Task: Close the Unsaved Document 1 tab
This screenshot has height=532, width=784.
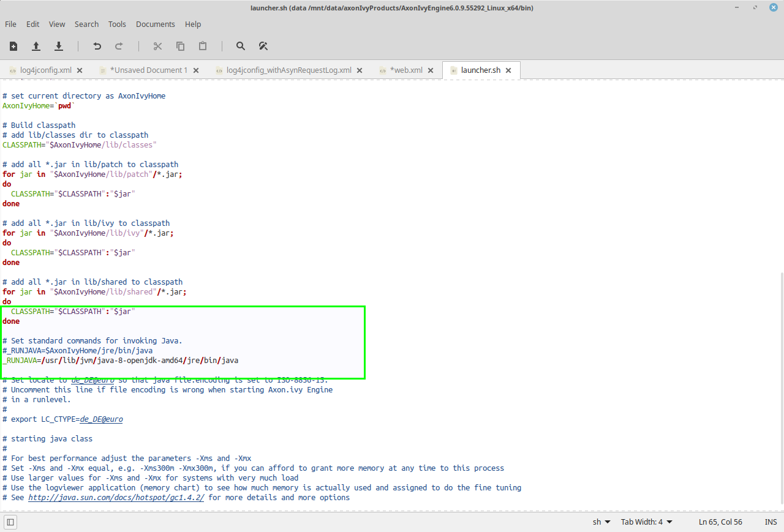Action: pyautogui.click(x=196, y=70)
